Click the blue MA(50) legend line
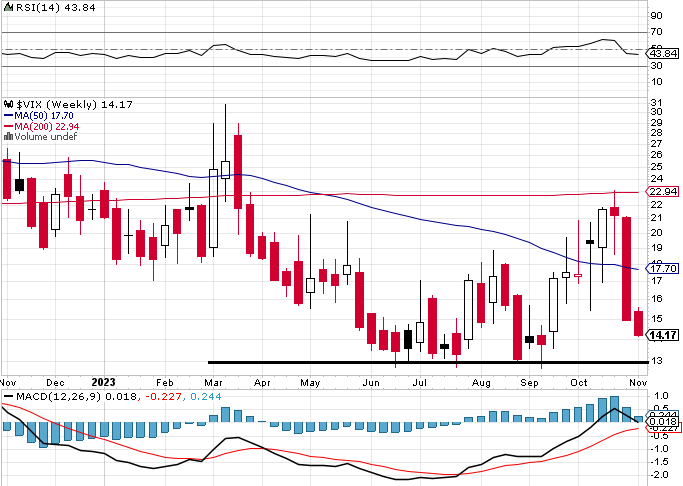The height and width of the screenshot is (486, 683). pyautogui.click(x=7, y=116)
